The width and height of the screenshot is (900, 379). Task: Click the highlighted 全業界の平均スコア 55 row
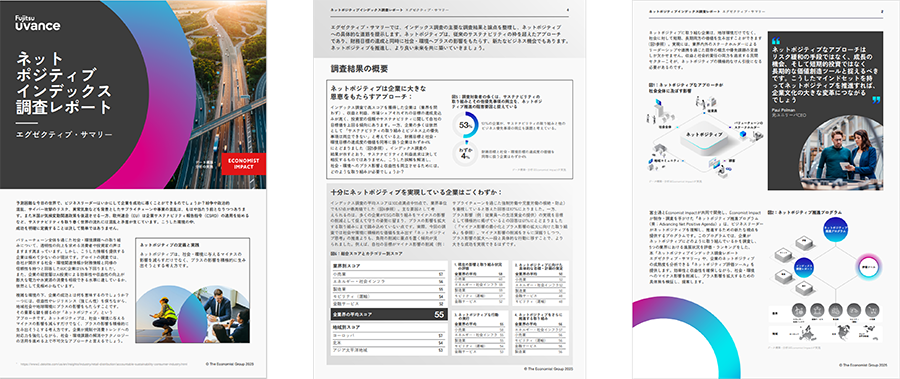point(389,314)
